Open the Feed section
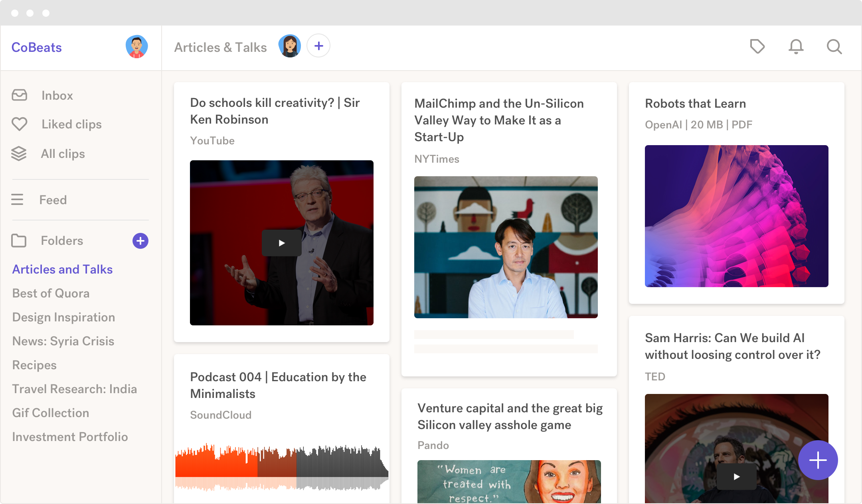Viewport: 862px width, 504px height. coord(53,200)
